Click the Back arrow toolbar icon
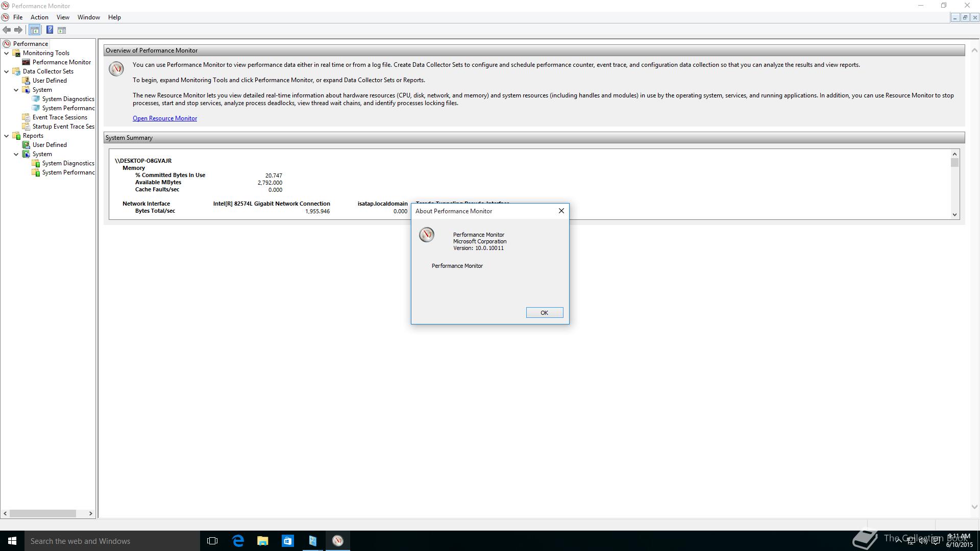Image resolution: width=980 pixels, height=551 pixels. 7,30
